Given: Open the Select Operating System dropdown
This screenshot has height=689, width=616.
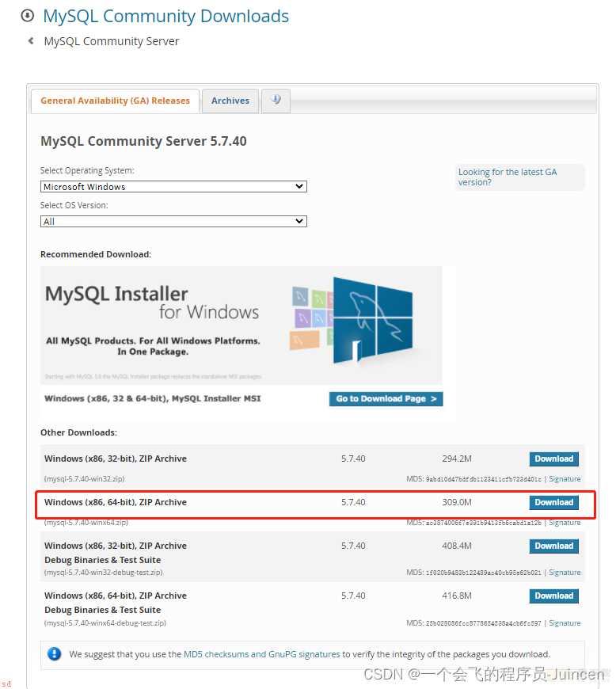Looking at the screenshot, I should (173, 187).
